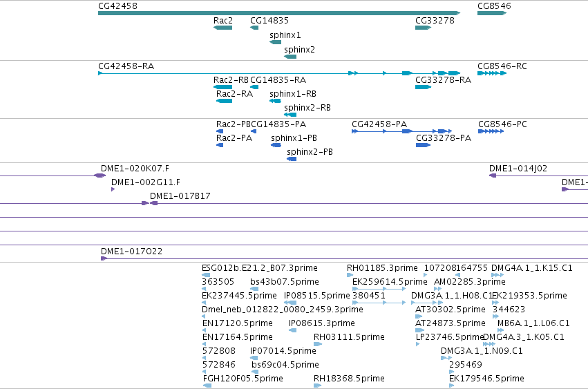588x389 pixels.
Task: Select the RH01185.3prime EST label
Action: point(382,268)
